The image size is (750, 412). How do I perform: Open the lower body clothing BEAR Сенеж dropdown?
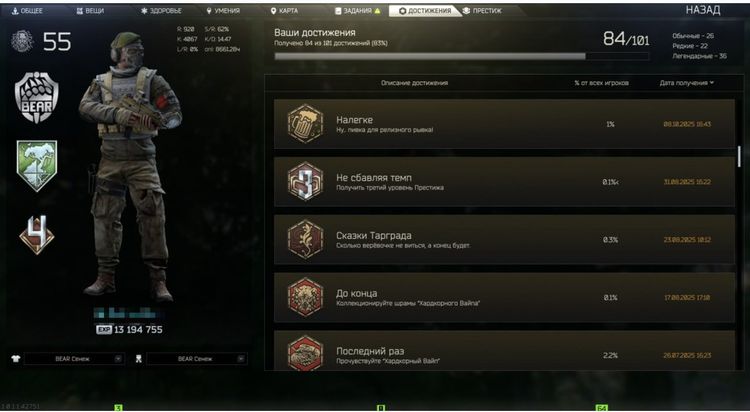tap(197, 359)
